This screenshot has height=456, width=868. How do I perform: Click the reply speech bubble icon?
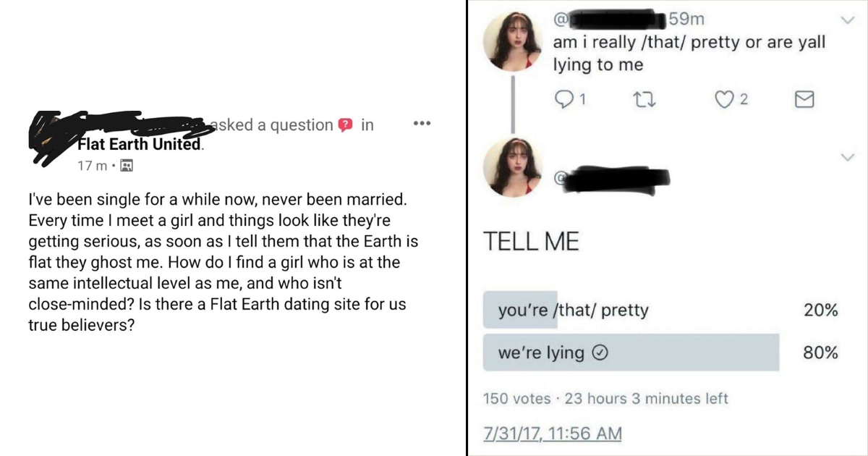click(x=563, y=99)
